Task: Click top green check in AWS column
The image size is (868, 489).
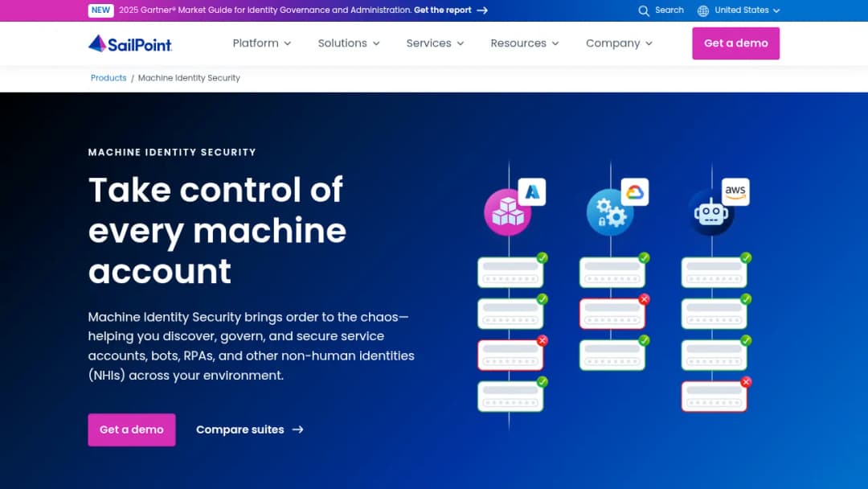Action: pos(746,257)
